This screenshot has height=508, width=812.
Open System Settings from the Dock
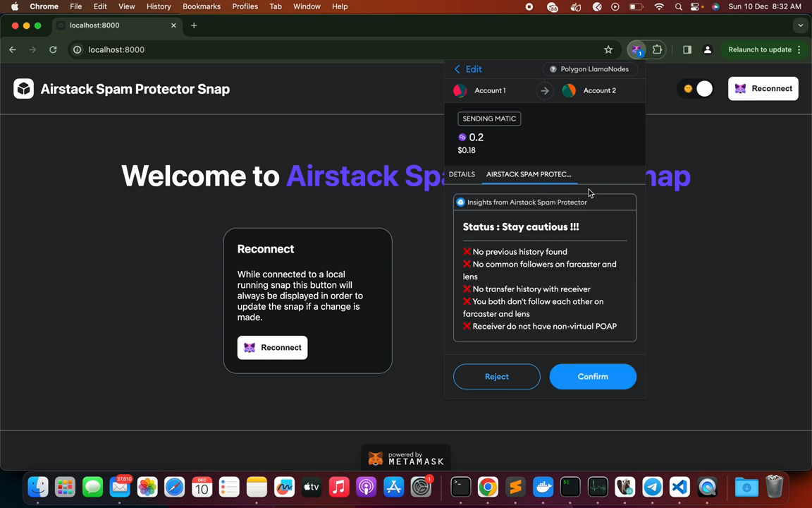click(421, 487)
